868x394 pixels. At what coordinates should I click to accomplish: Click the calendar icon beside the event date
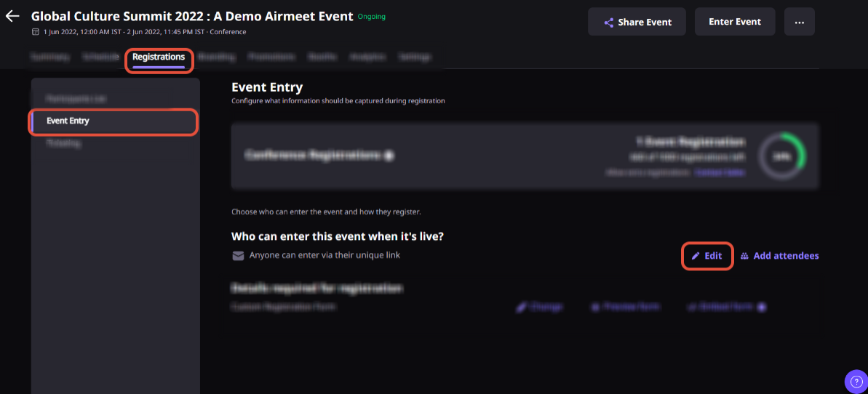pos(36,31)
